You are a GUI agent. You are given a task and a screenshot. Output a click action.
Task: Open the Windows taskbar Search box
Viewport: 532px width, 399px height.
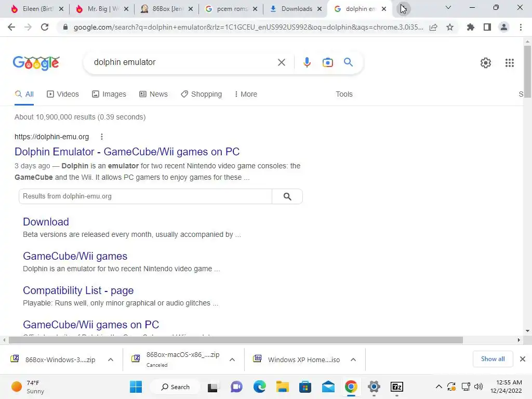(x=175, y=387)
